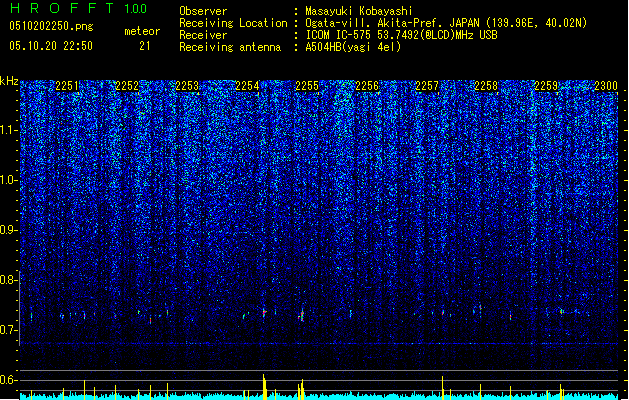This screenshot has height=400, width=629.
Task: Click the 1.0 kHz frequency axis label
Action: (x=9, y=180)
